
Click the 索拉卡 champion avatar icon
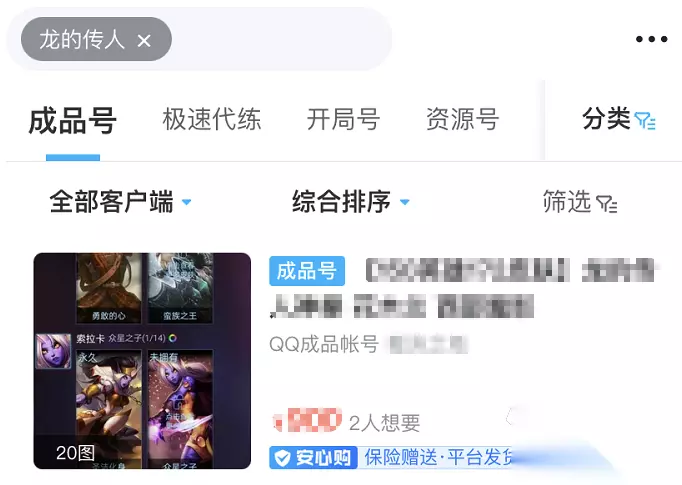coord(53,351)
